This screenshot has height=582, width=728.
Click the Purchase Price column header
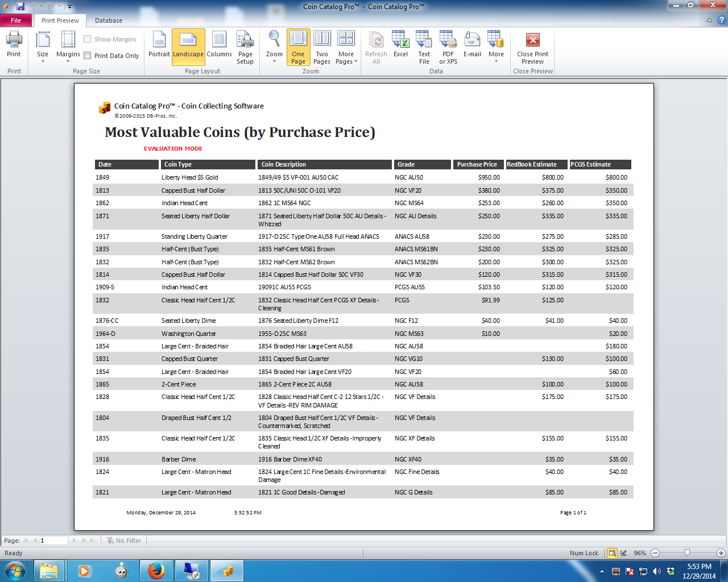tap(477, 164)
